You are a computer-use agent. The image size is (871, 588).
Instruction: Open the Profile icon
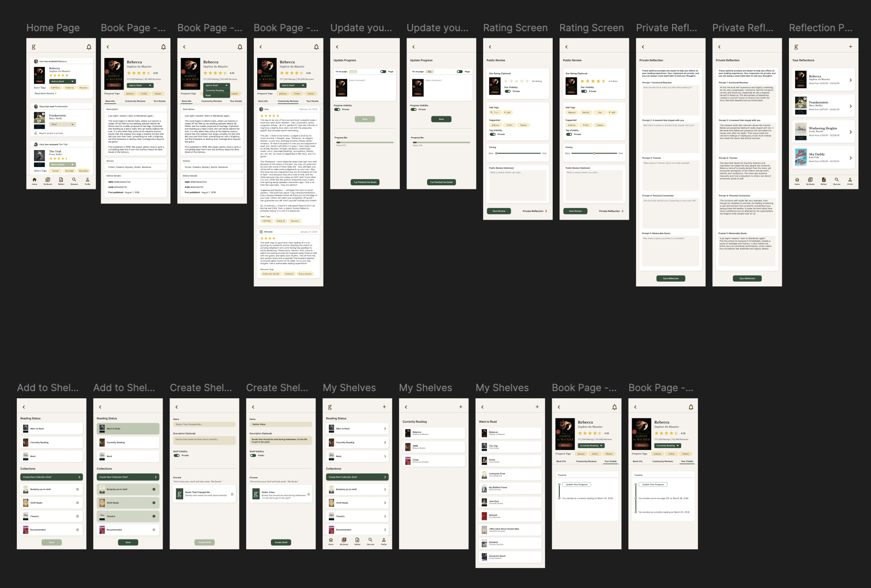[x=87, y=179]
